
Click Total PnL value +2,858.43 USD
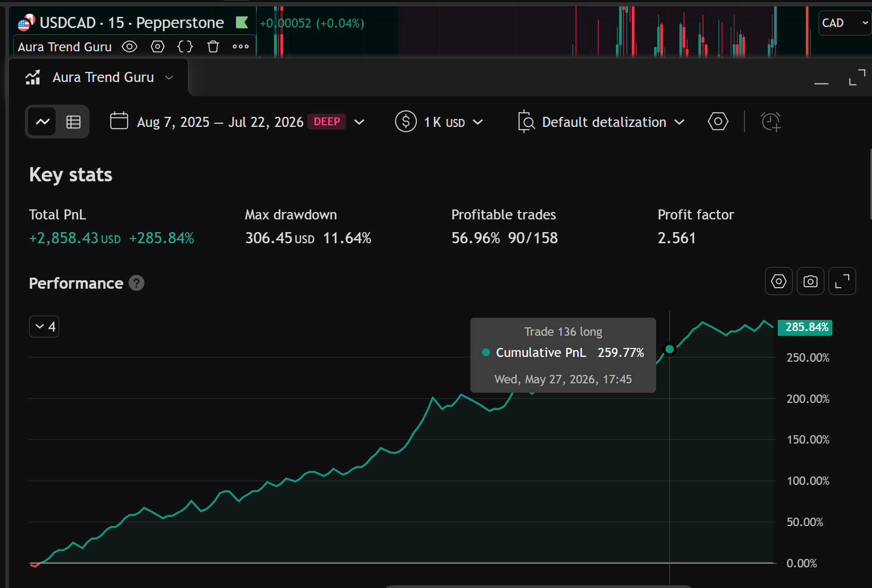75,238
